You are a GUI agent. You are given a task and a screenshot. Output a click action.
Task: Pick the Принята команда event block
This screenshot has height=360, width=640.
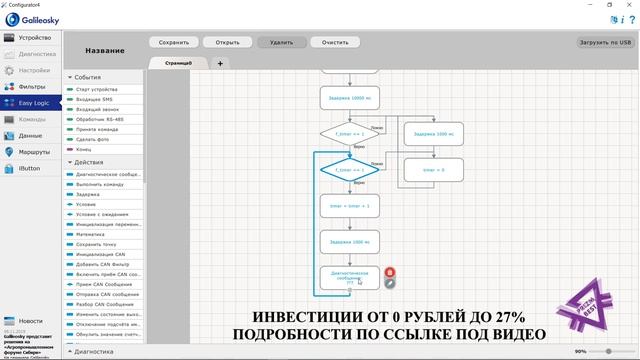pyautogui.click(x=104, y=129)
